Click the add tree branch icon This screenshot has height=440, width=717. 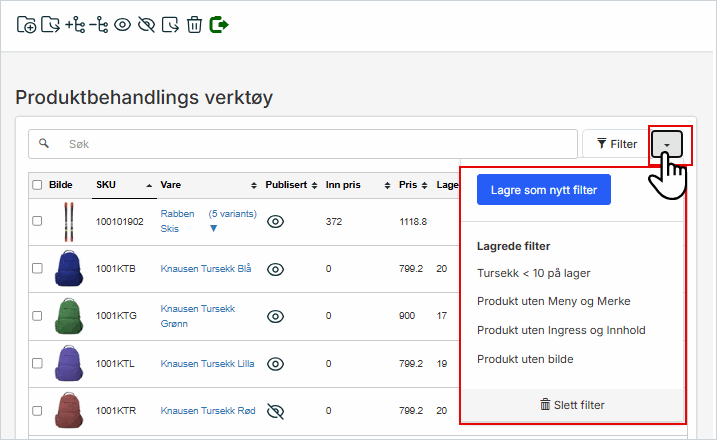tap(75, 25)
